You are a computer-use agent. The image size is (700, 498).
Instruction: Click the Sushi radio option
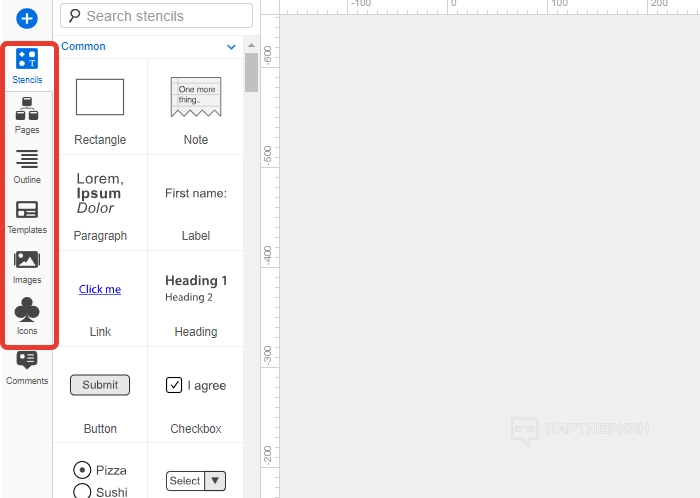pyautogui.click(x=100, y=492)
